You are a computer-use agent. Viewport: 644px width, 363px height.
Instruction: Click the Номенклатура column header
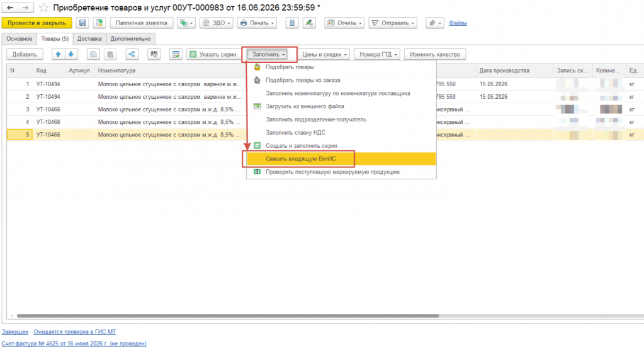click(170, 70)
